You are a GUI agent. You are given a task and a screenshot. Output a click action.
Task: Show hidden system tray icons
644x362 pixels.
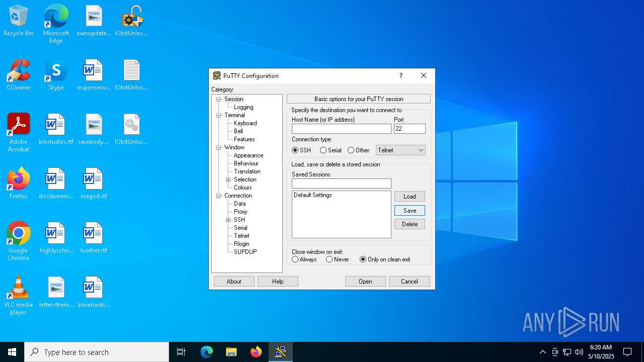click(542, 352)
